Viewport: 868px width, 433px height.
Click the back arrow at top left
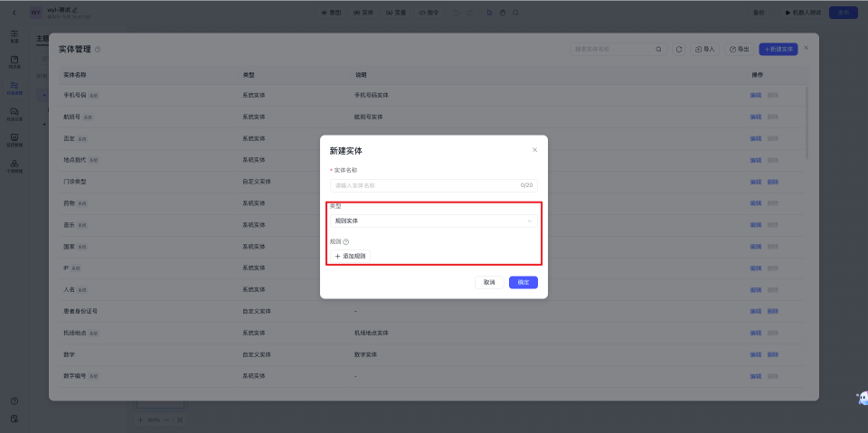(14, 12)
